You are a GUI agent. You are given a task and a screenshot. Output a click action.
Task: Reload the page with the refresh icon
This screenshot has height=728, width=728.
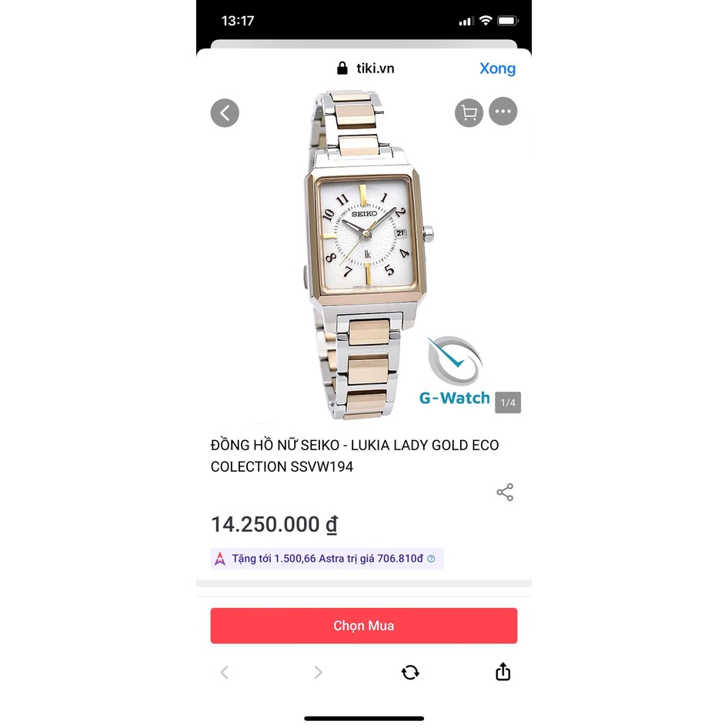[x=410, y=673]
